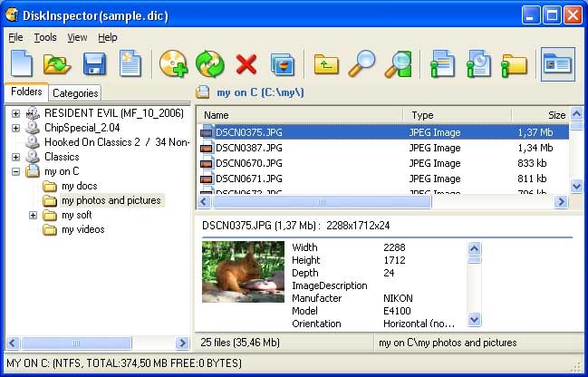Viewport: 588px width, 377px height.
Task: Sort files by the Size column header
Action: 541,115
